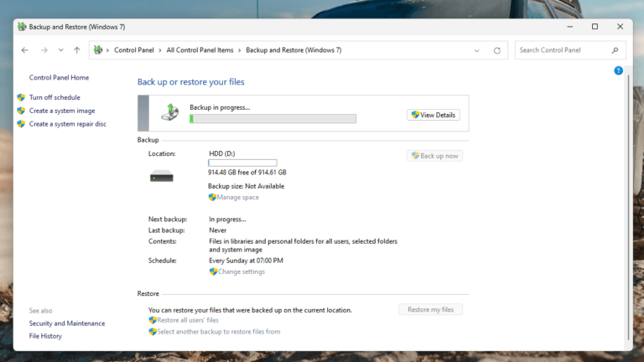This screenshot has width=644, height=362.
Task: Click the 'Back up or restore your files' heading
Action: [190, 81]
